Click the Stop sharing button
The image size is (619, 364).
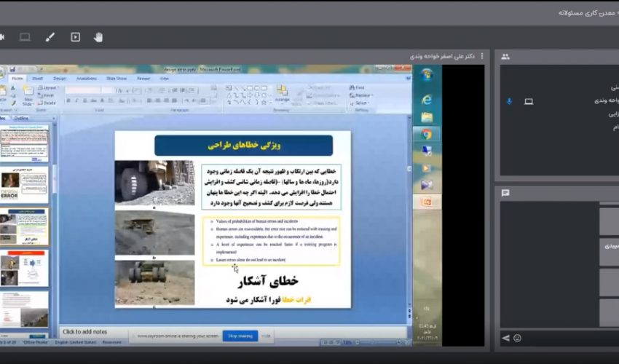(x=240, y=336)
